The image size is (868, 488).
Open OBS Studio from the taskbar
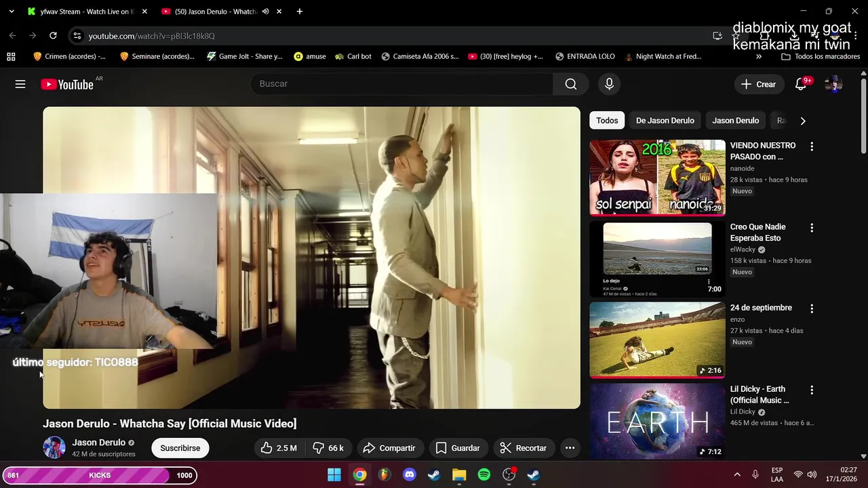point(509,475)
